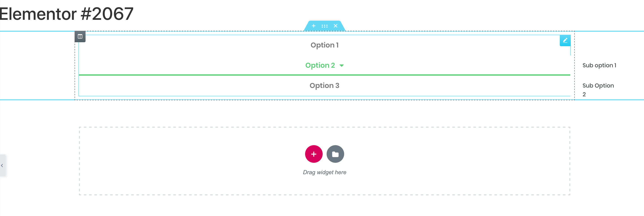Toggle selection of the active Option 2 tab
This screenshot has height=216, width=644.
pos(320,65)
